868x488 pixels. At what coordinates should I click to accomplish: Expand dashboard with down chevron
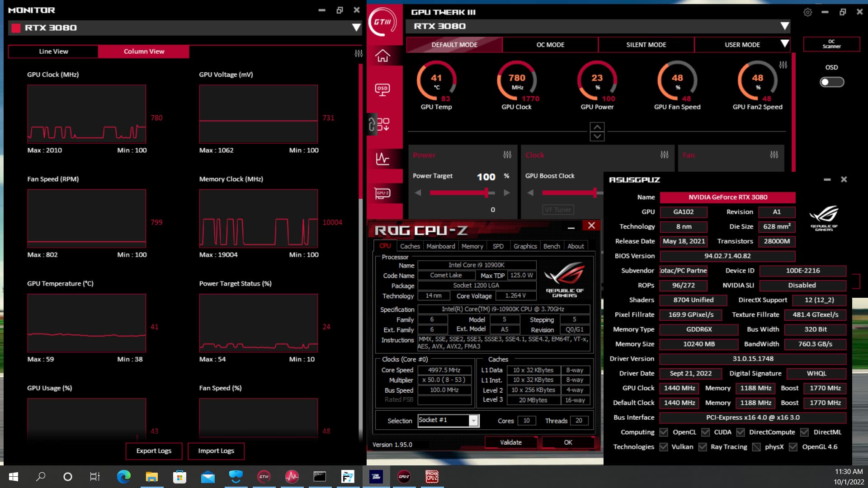597,136
